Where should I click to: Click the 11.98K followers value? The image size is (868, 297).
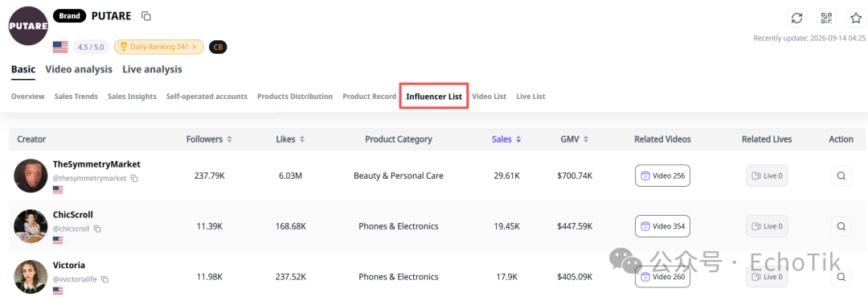[x=209, y=277]
